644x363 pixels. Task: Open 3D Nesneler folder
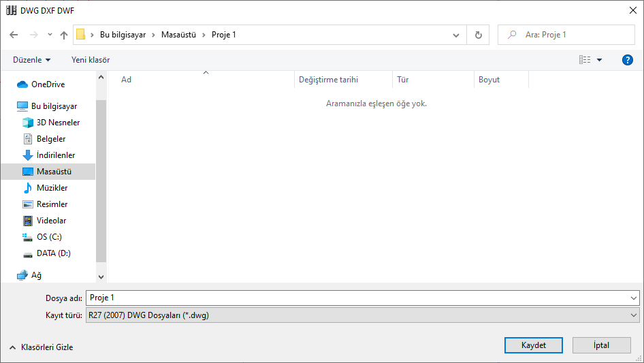coord(58,123)
